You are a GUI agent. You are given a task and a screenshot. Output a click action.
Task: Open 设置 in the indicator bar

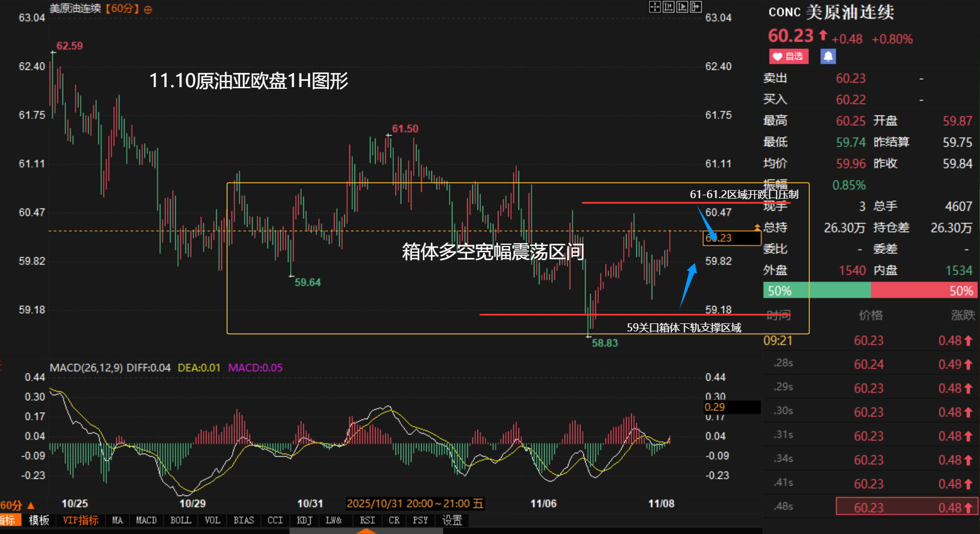(452, 520)
